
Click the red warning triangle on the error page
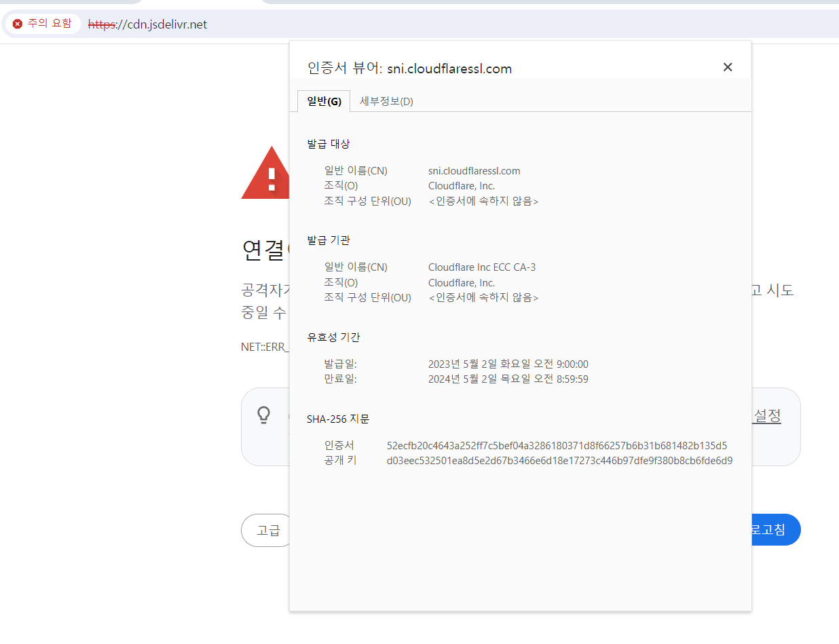coord(265,173)
